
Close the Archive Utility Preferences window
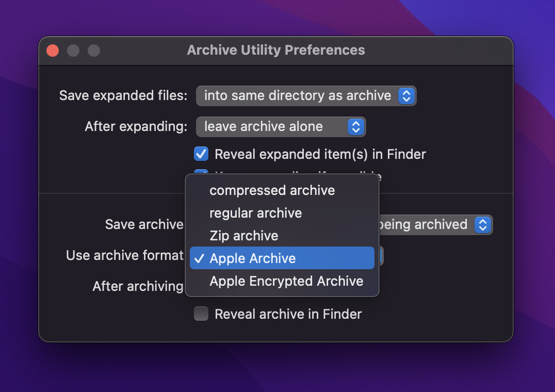click(x=53, y=51)
